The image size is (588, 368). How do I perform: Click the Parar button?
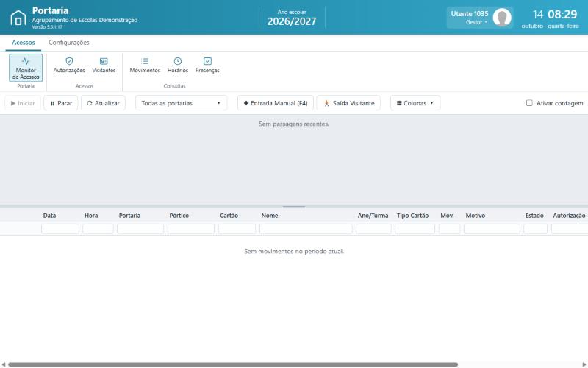(x=61, y=103)
